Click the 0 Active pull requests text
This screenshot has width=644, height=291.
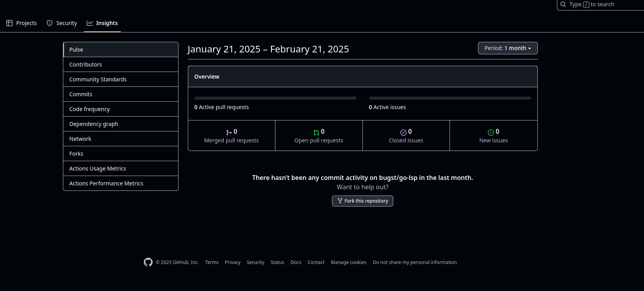click(221, 107)
